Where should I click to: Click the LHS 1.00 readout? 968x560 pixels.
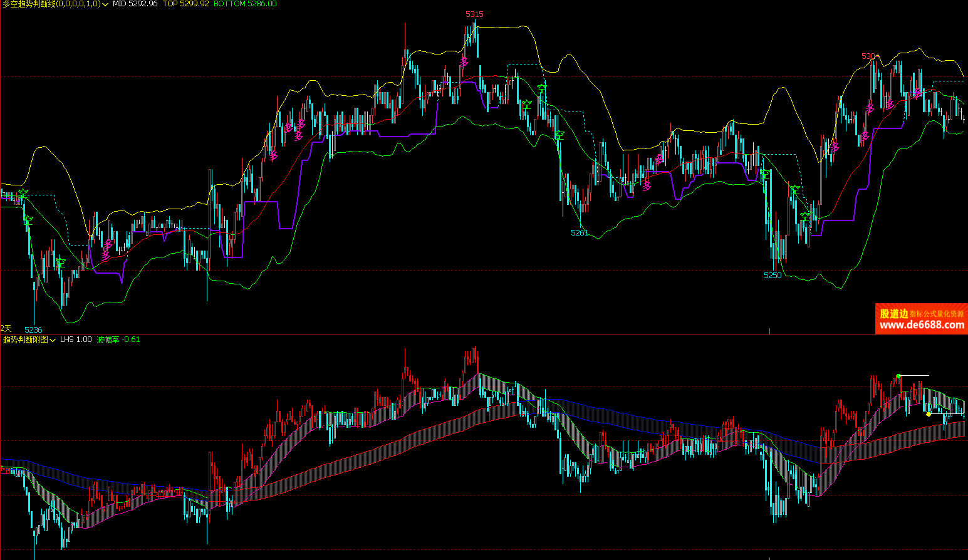[x=76, y=340]
